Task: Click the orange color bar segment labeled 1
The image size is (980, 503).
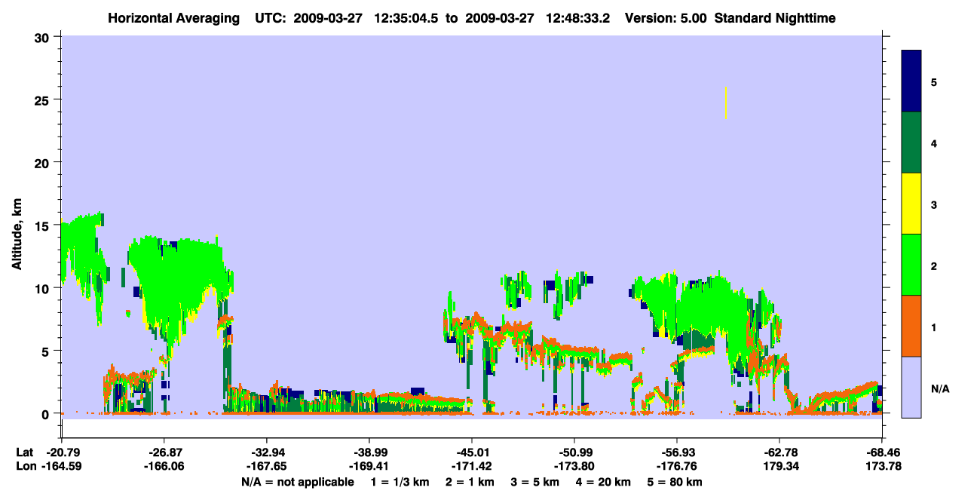Action: tap(911, 326)
